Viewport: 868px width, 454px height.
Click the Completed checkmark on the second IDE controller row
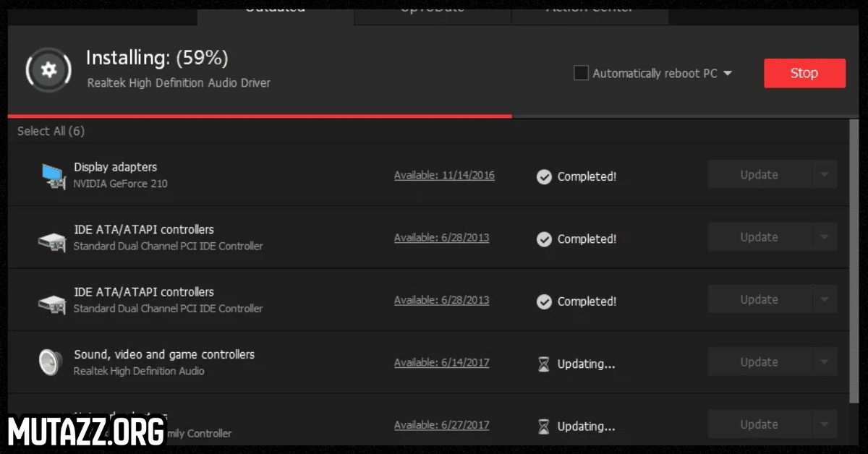[544, 301]
